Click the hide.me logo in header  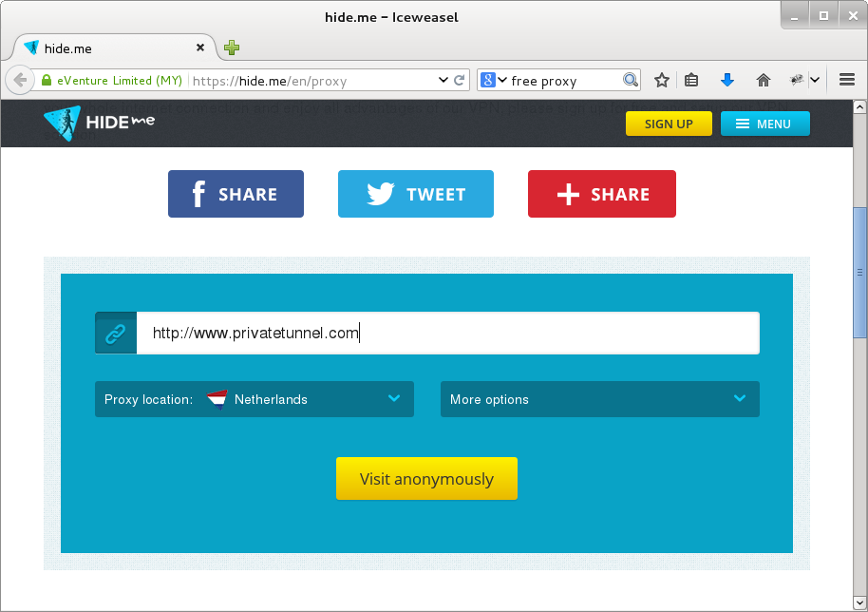click(100, 123)
